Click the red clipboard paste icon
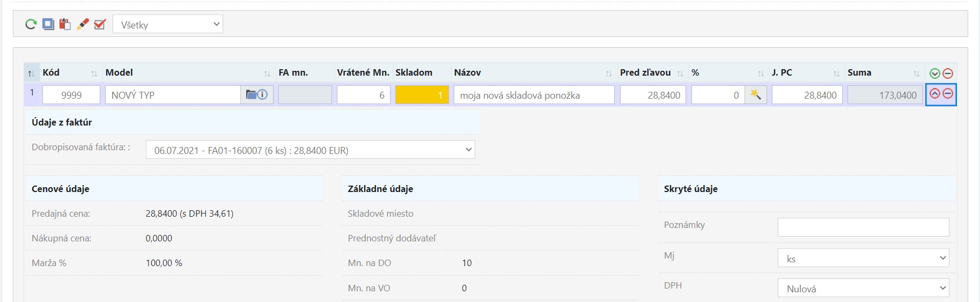Image resolution: width=980 pixels, height=302 pixels. point(65,24)
